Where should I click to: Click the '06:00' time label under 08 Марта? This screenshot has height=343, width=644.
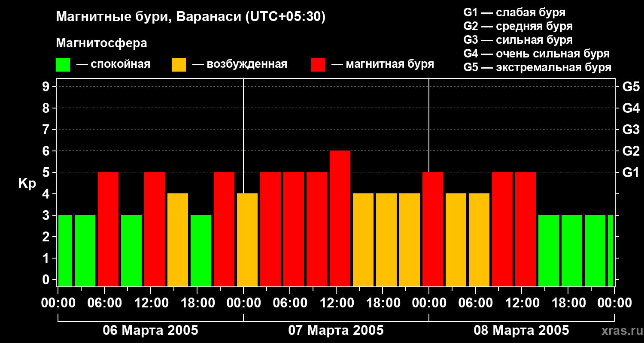point(475,303)
